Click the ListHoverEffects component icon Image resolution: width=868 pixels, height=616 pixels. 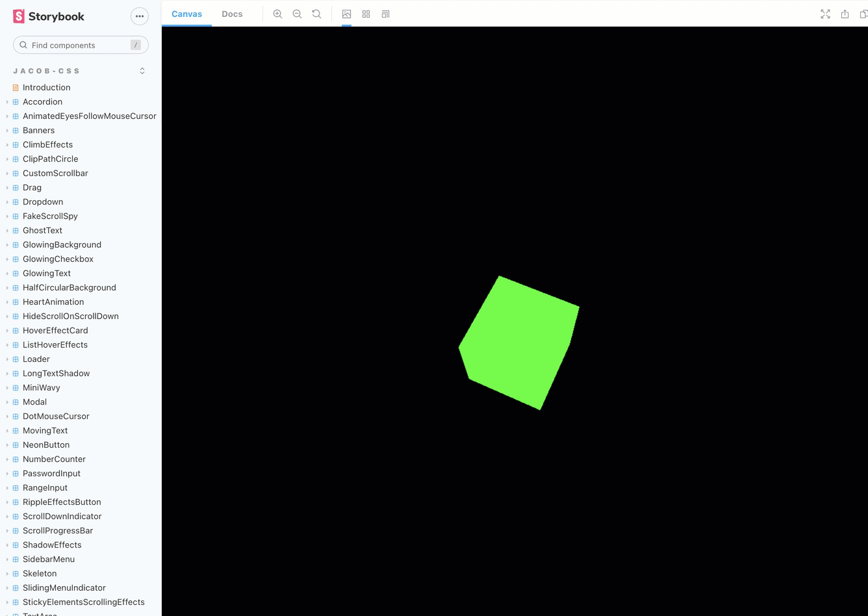point(16,344)
